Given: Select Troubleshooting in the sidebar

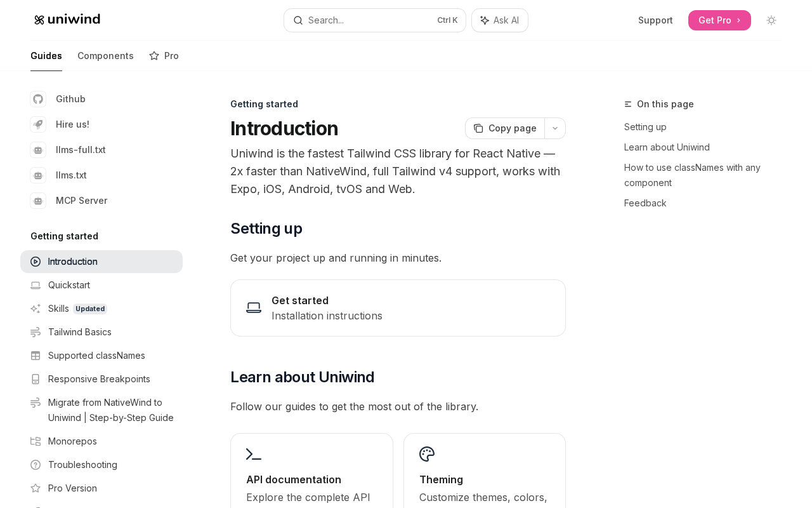Looking at the screenshot, I should [82, 465].
